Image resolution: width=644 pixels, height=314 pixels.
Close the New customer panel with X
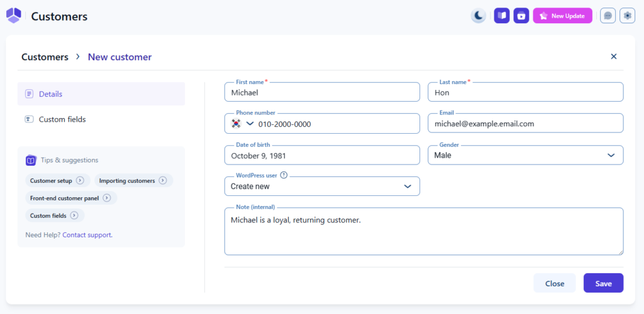[614, 57]
